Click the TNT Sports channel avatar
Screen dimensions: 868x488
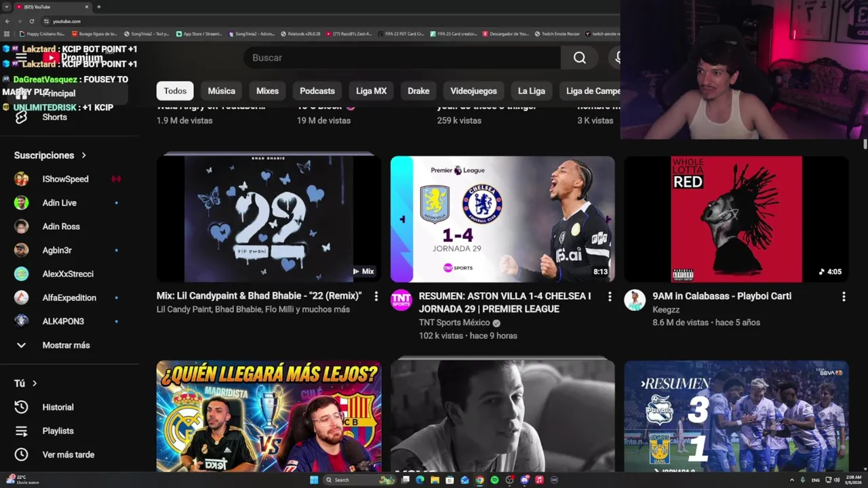click(401, 300)
